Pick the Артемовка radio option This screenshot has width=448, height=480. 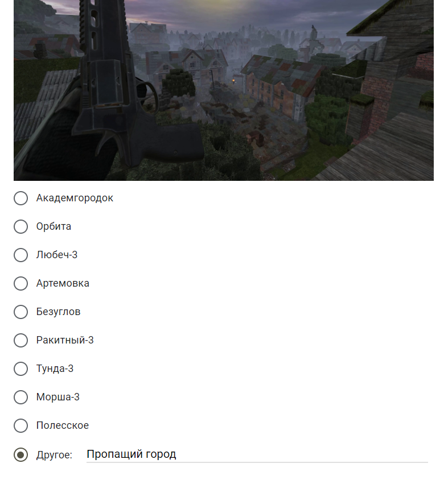21,283
